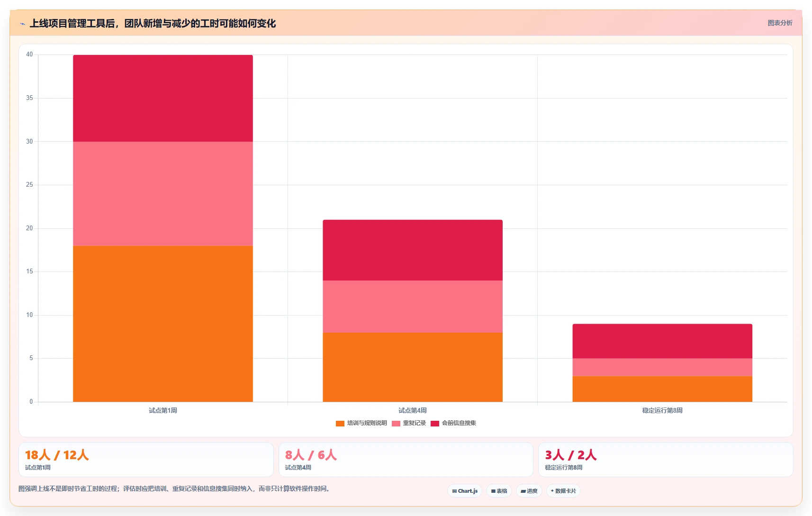Click the y-axis tick label 30

[x=29, y=141]
